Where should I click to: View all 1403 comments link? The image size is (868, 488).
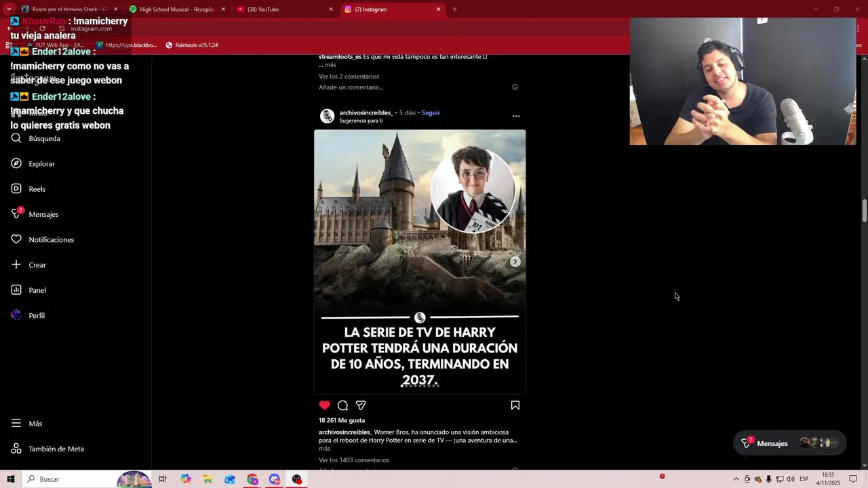click(354, 460)
